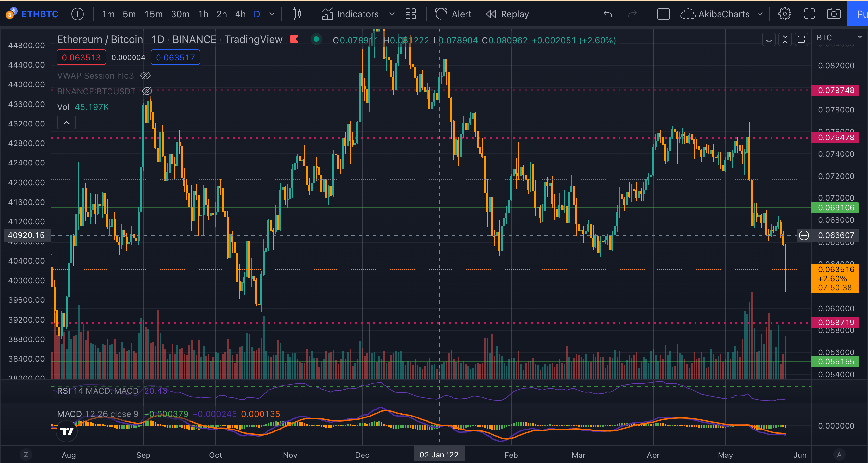Add a symbol with the plus icon
868x463 pixels.
(78, 14)
